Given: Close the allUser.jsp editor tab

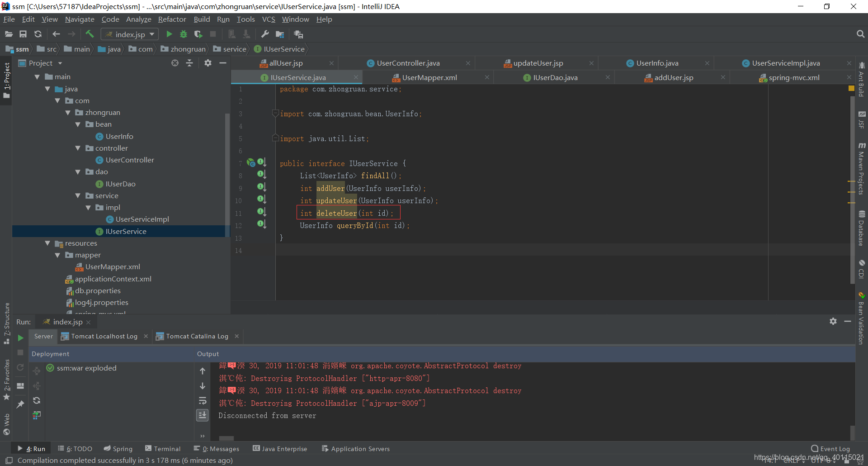Looking at the screenshot, I should tap(331, 63).
